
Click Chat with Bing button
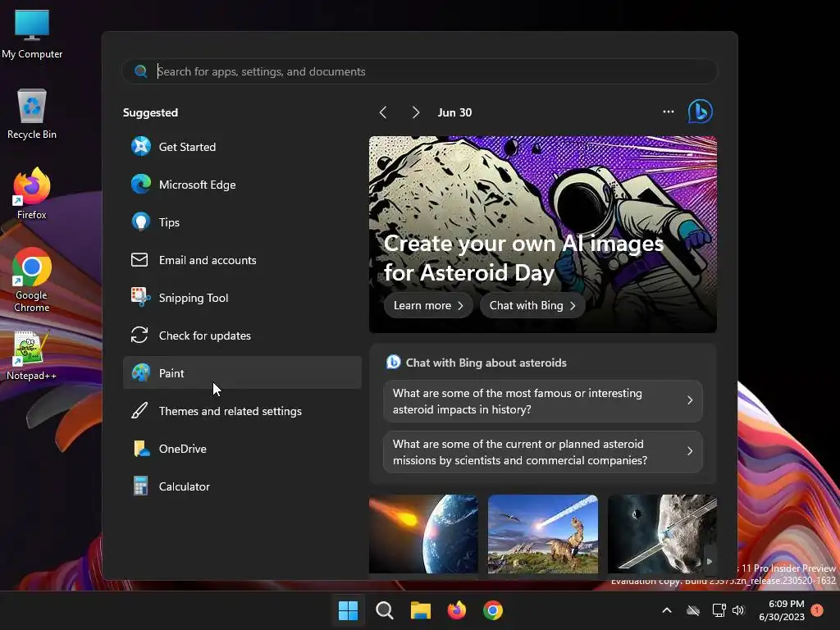pos(532,305)
